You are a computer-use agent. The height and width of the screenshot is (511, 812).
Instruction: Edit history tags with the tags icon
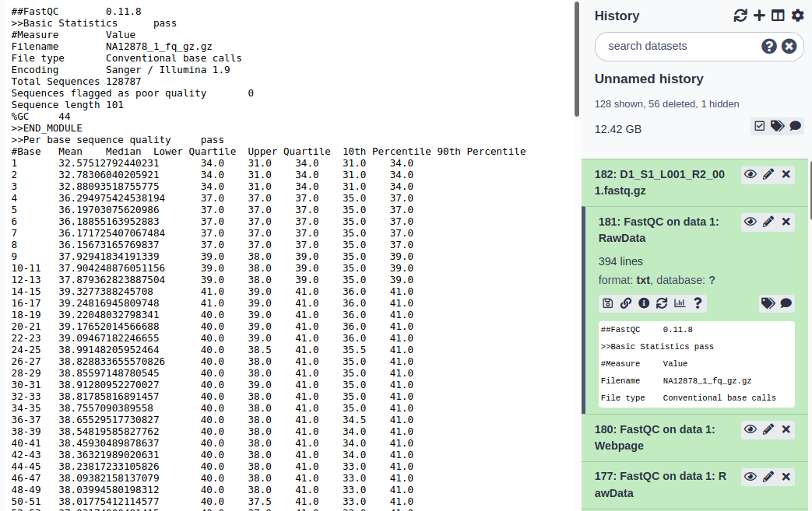click(777, 126)
